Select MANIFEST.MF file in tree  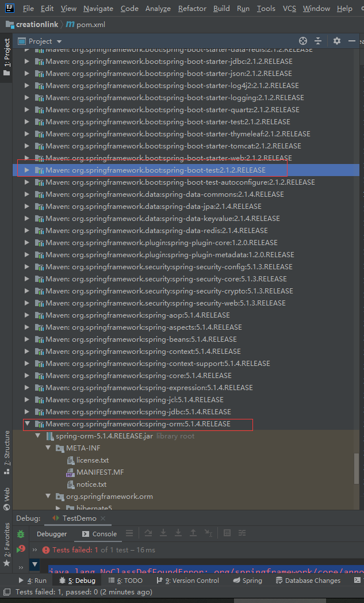click(x=95, y=472)
